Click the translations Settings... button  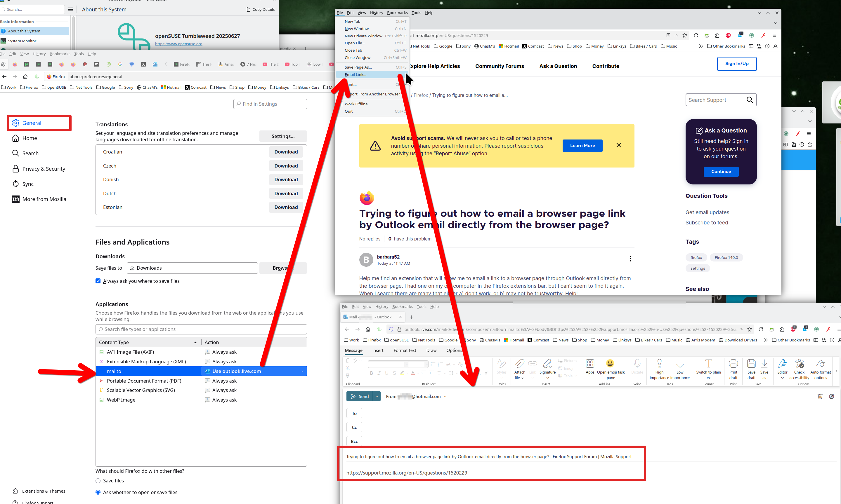point(283,136)
